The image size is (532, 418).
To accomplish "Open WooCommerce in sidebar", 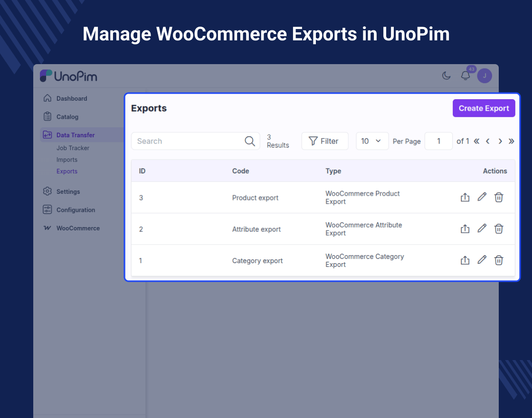I will [x=78, y=228].
